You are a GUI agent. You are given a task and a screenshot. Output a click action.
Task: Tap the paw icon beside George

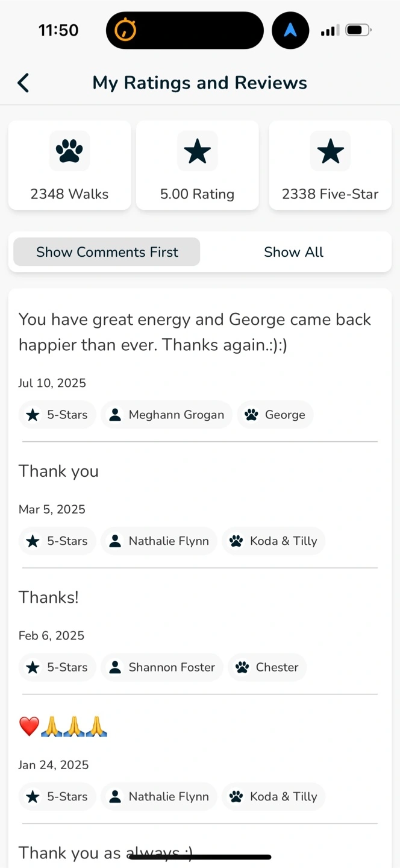(252, 415)
